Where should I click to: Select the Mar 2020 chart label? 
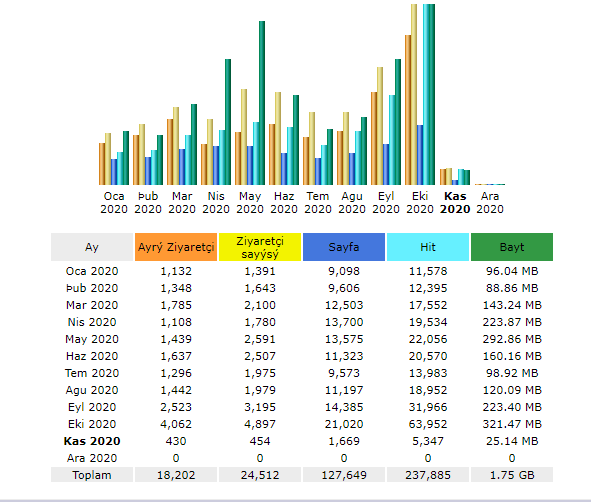(x=182, y=202)
